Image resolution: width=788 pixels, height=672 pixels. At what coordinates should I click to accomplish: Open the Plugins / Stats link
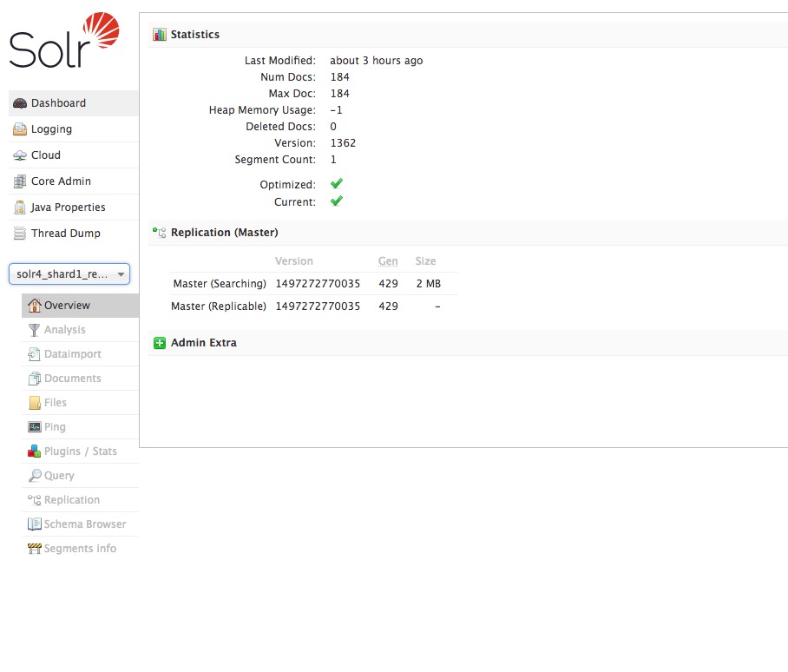coord(80,451)
